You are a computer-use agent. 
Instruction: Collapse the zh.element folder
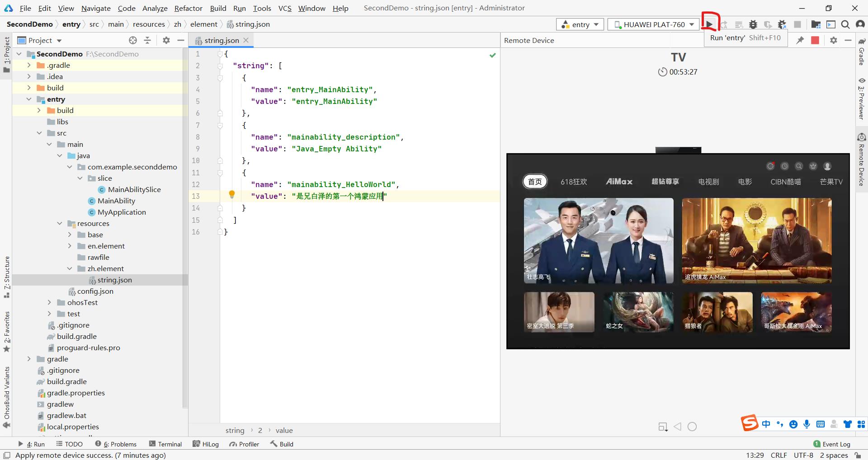click(70, 268)
